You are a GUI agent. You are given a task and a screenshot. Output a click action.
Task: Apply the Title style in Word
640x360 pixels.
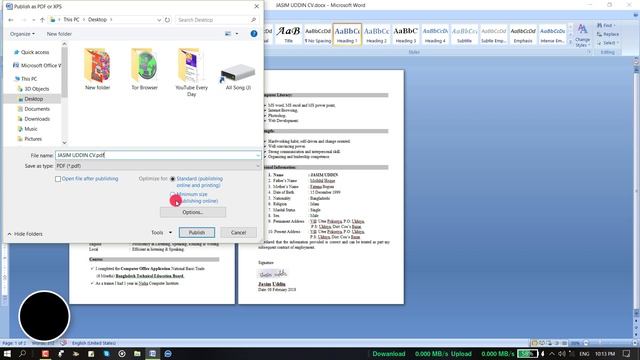tap(288, 34)
